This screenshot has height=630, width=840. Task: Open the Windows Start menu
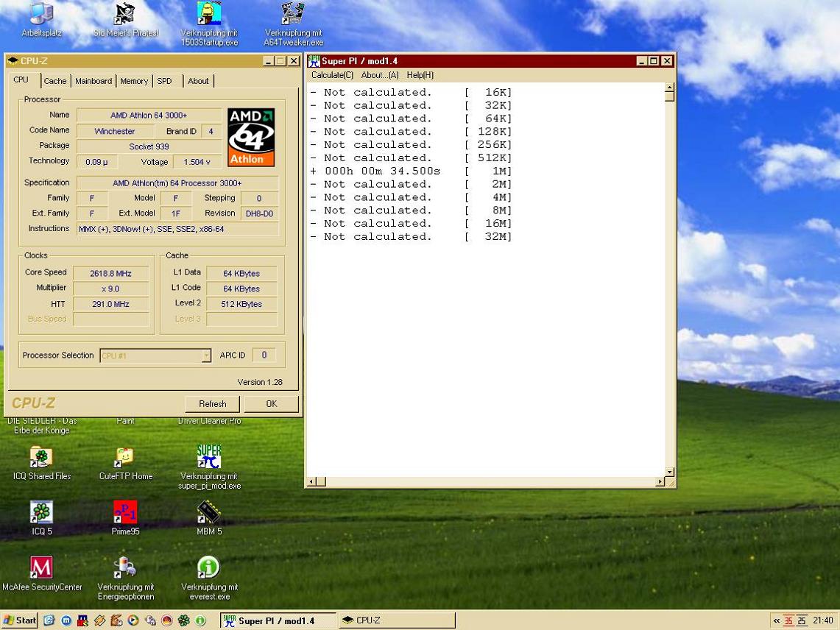tap(20, 620)
